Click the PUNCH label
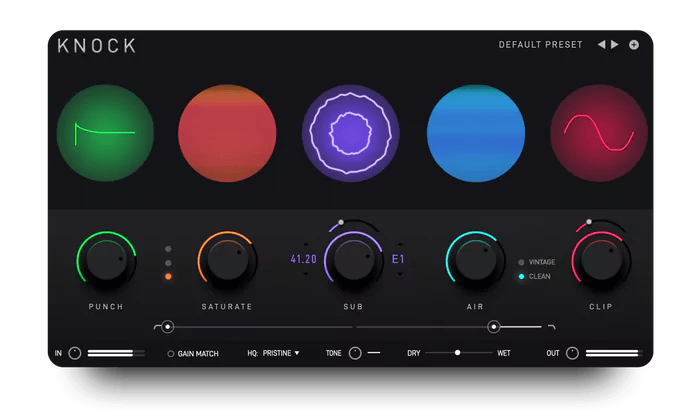 tap(106, 307)
